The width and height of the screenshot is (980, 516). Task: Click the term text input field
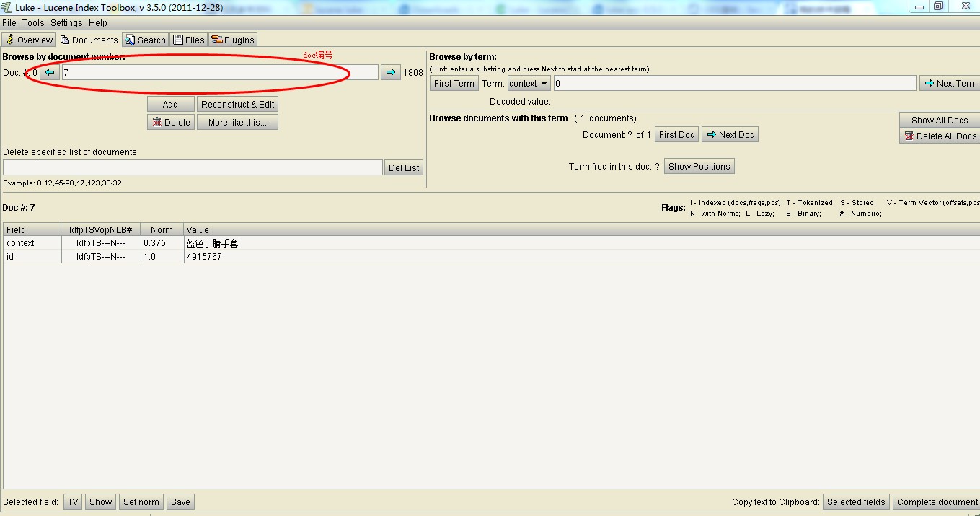[735, 83]
